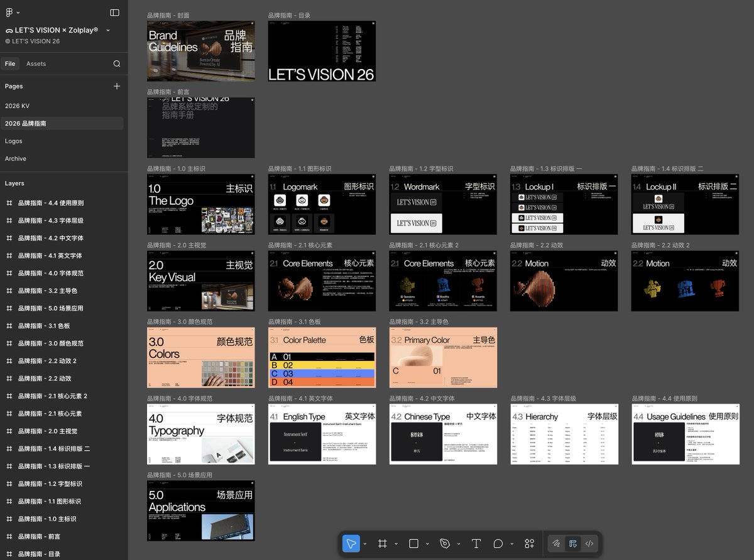The width and height of the screenshot is (754, 560).
Task: Click the blue 03 color band
Action: pos(322,374)
